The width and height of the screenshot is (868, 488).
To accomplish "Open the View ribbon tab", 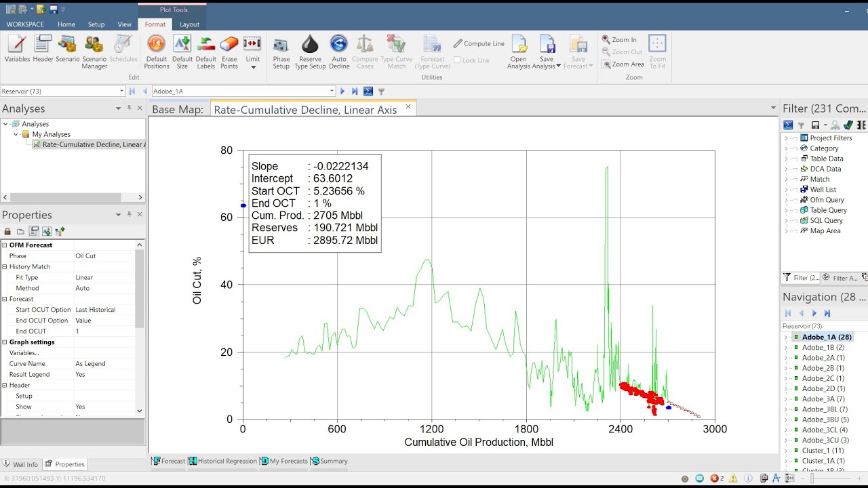I will [125, 24].
